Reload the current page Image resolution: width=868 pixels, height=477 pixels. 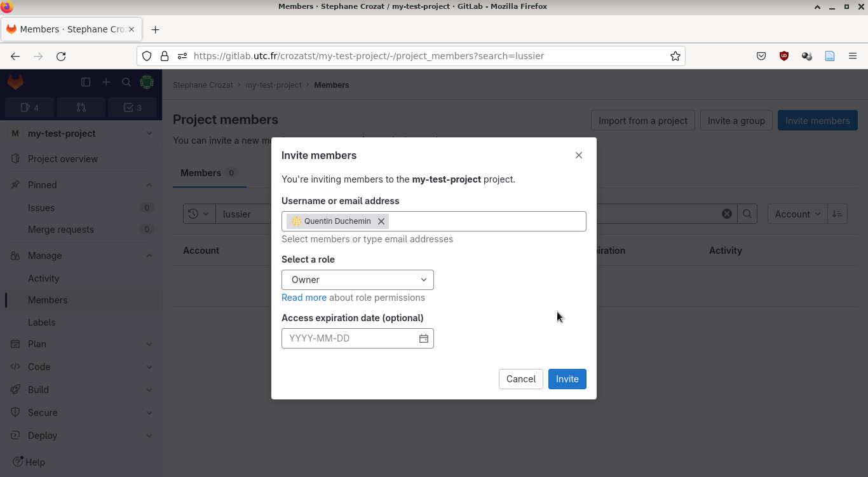[61, 56]
